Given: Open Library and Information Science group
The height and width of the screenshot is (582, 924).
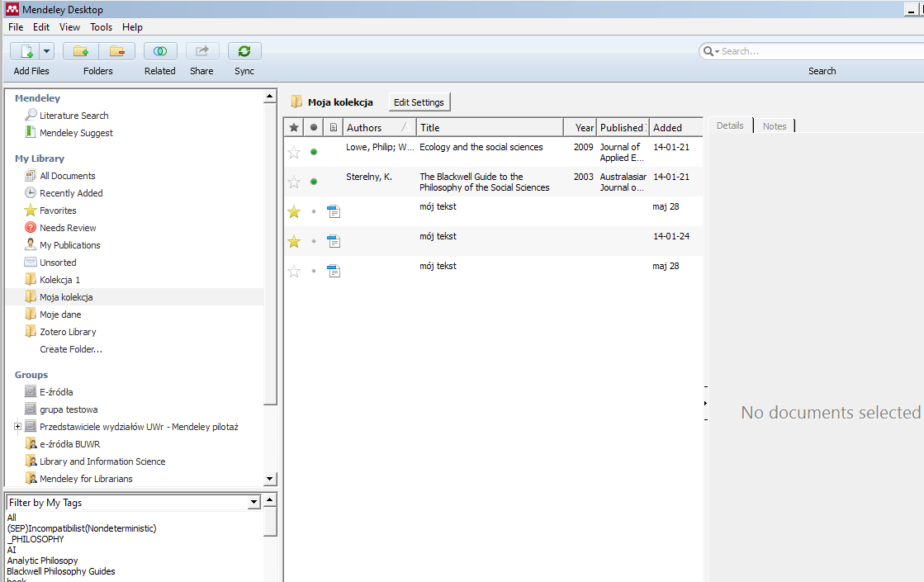Looking at the screenshot, I should point(102,461).
